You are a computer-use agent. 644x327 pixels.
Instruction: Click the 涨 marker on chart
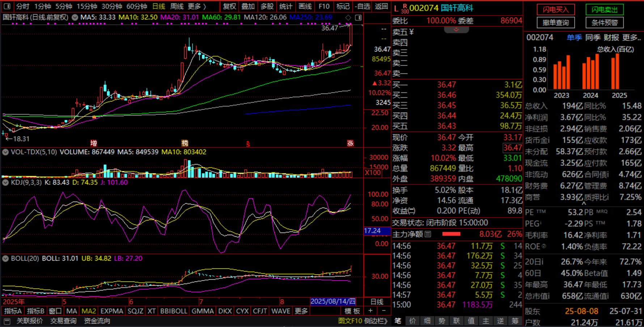(x=350, y=143)
